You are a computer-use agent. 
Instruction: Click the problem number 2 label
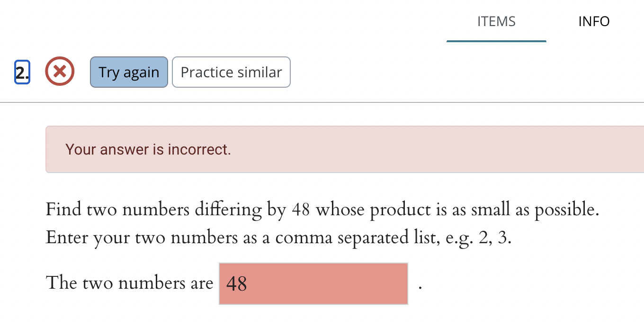pyautogui.click(x=22, y=71)
